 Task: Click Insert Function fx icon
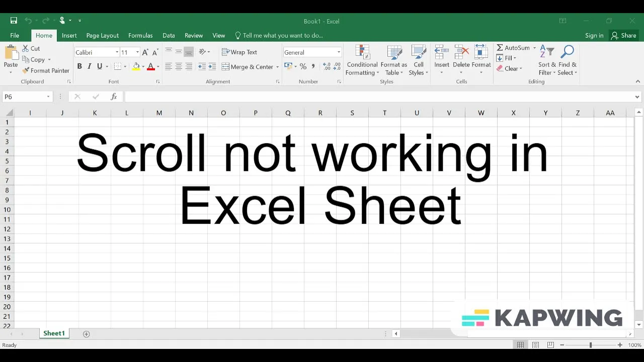114,97
